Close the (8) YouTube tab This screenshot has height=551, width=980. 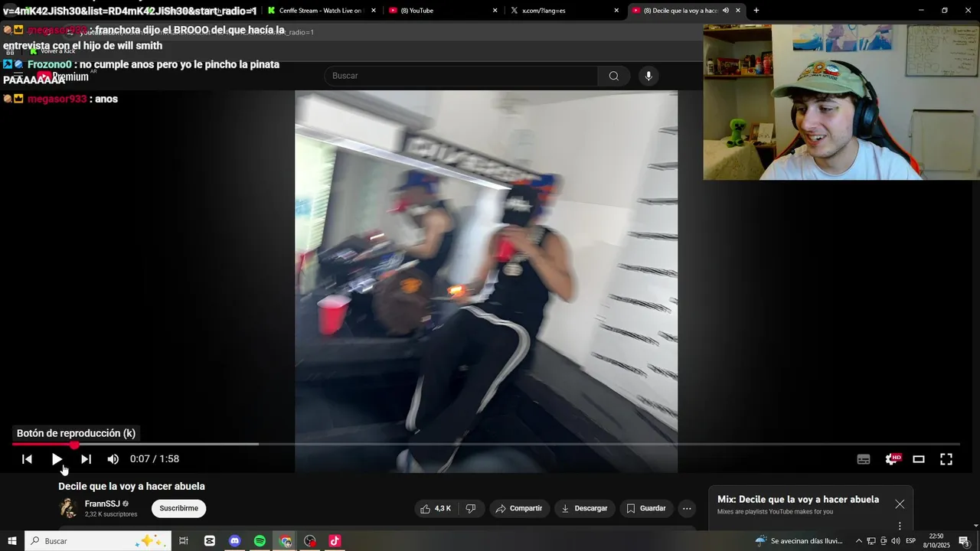tap(495, 11)
